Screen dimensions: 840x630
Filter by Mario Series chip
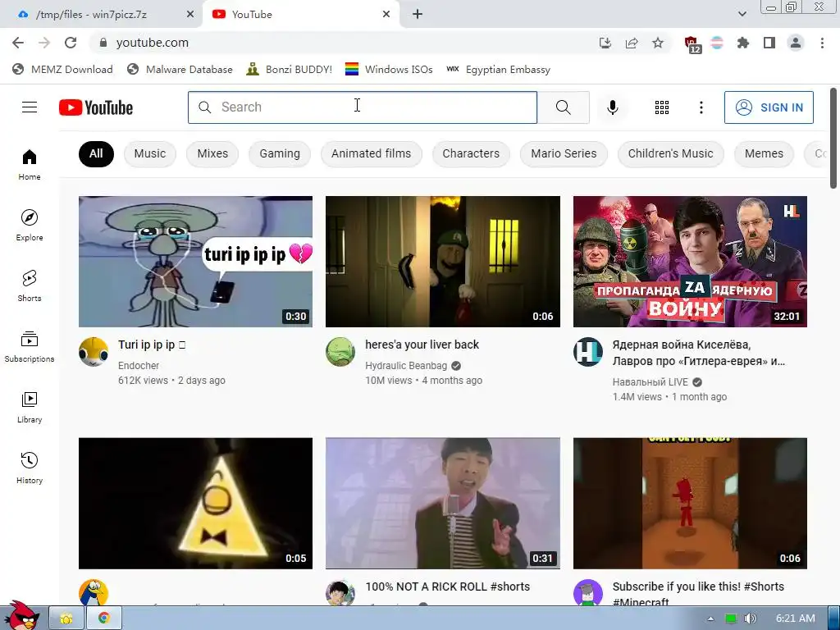(564, 153)
